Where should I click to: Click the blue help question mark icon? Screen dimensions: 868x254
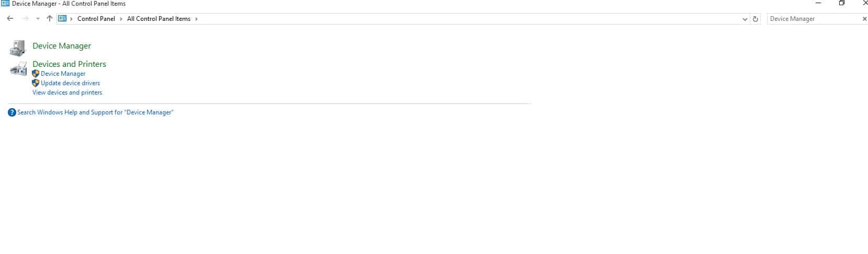click(12, 112)
